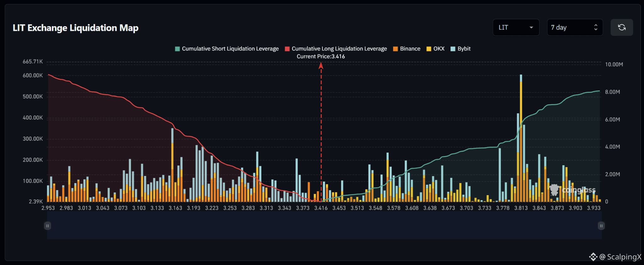This screenshot has width=644, height=265.
Task: Click the "3.283" price axis label
Action: tap(248, 208)
